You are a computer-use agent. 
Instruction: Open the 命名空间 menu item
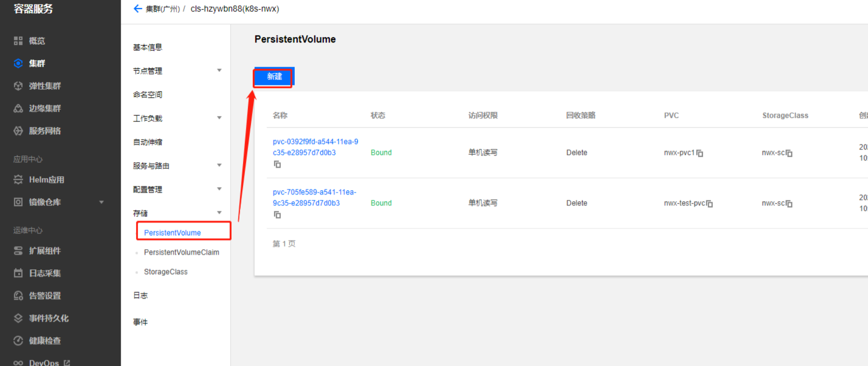click(x=147, y=95)
